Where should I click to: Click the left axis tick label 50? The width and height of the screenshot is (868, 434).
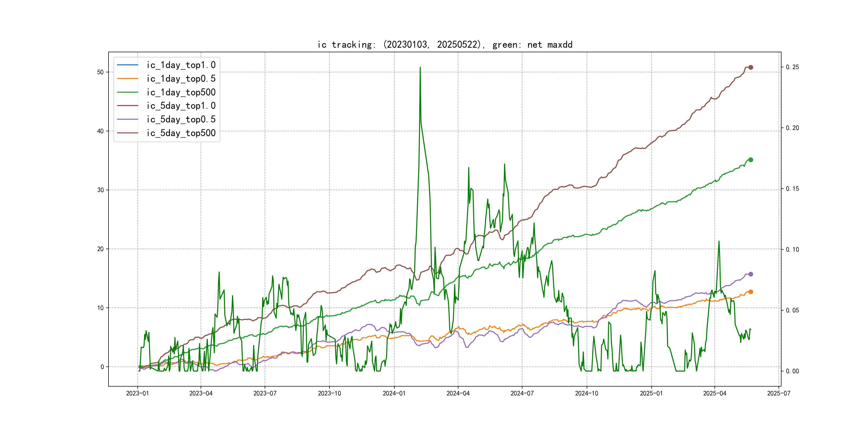(100, 72)
